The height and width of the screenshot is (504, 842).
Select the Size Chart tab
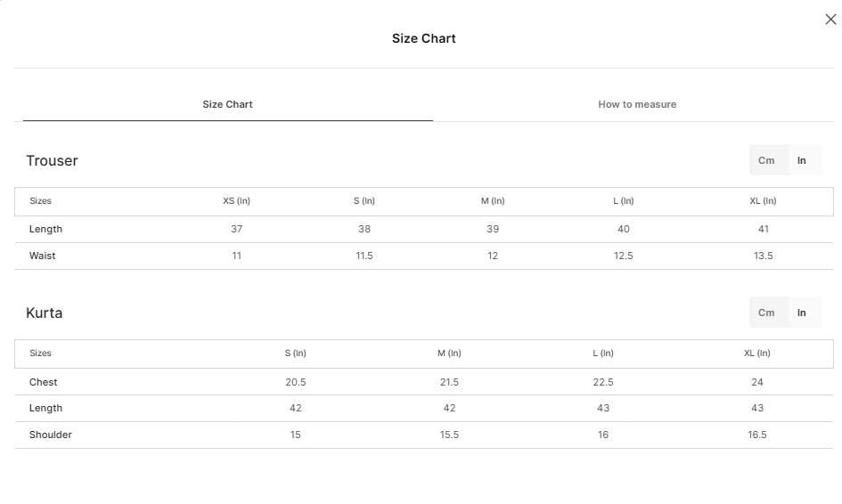(227, 104)
